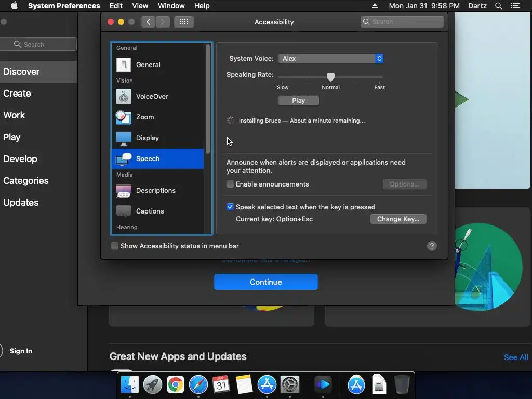Open System Voice dropdown showing Alex
Viewport: 532px width, 399px height.
[331, 58]
